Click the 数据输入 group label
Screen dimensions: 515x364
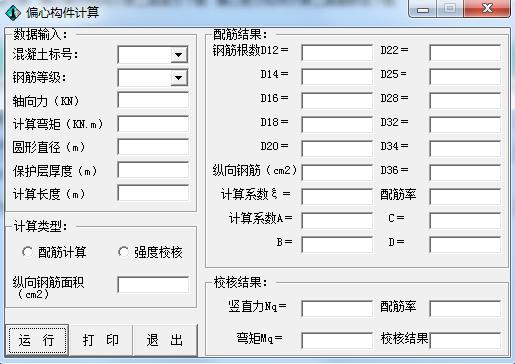40,34
